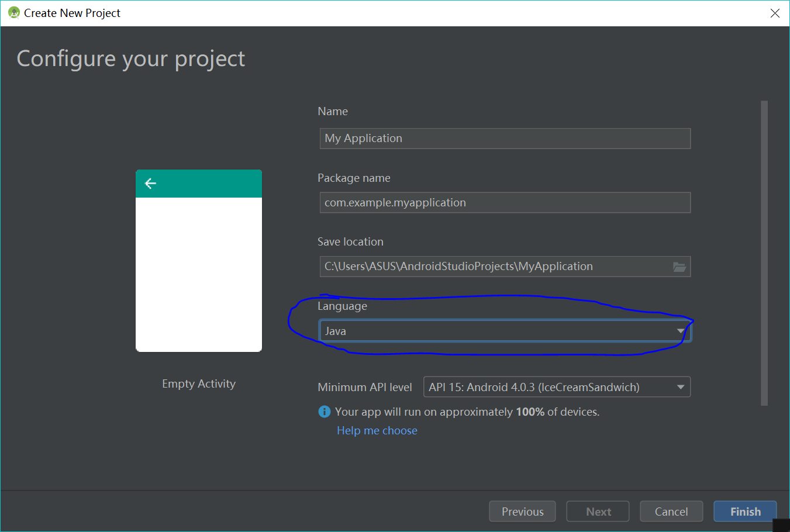Screen dimensions: 790x532
Task: Click the 'Configure your project' heading
Action: (x=131, y=59)
